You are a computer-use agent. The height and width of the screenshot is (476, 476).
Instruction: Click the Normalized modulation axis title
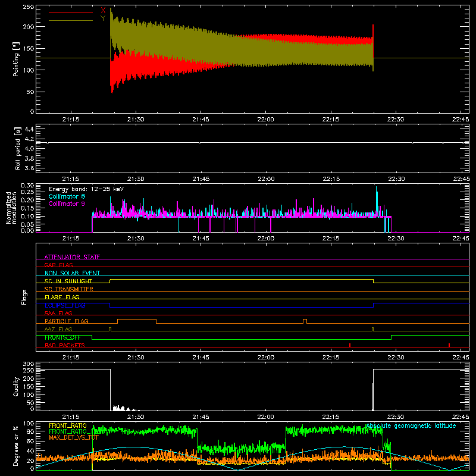pos(11,208)
